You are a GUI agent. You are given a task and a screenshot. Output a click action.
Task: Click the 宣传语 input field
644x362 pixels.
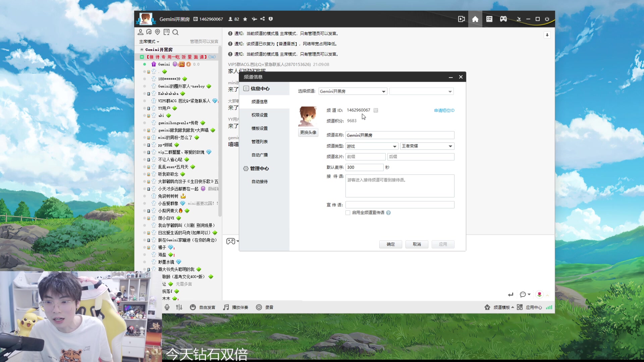(x=400, y=205)
